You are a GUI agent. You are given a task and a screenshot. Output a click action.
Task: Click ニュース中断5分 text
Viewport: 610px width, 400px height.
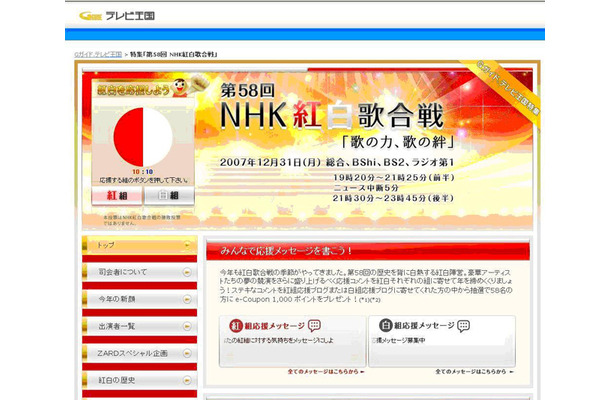tap(366, 188)
